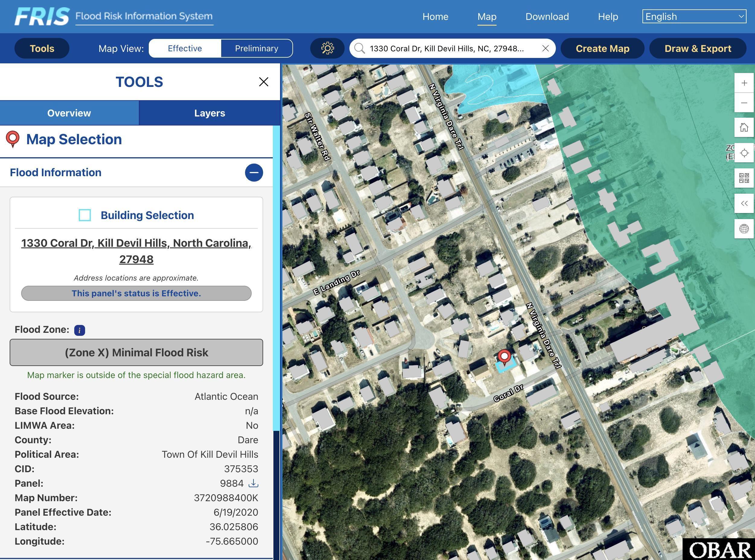Click the Coral Dr street label
This screenshot has width=755, height=560.
[x=508, y=393]
